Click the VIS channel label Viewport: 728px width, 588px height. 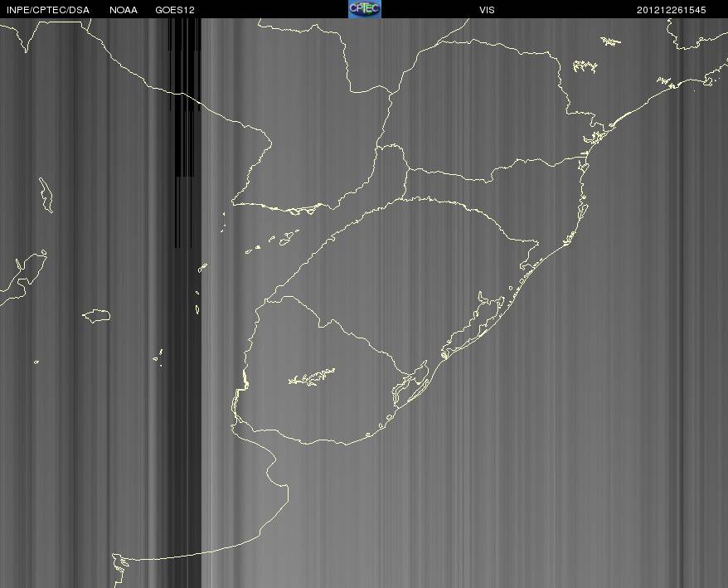487,10
